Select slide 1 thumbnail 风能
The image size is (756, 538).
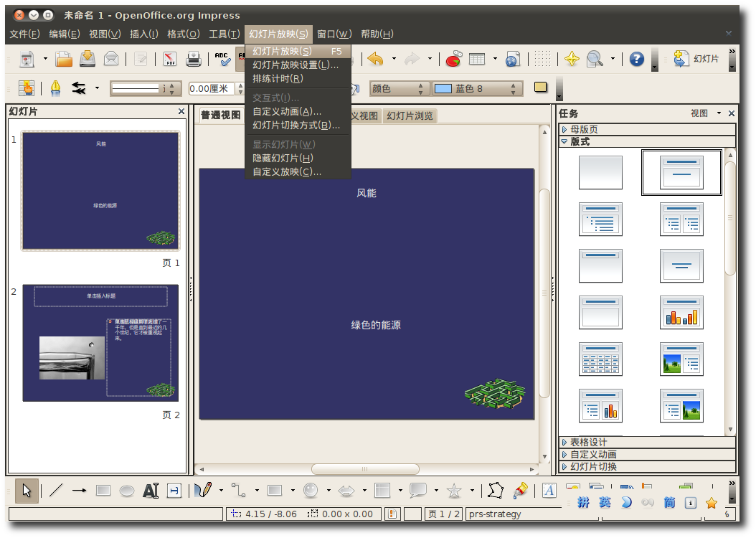tap(100, 191)
